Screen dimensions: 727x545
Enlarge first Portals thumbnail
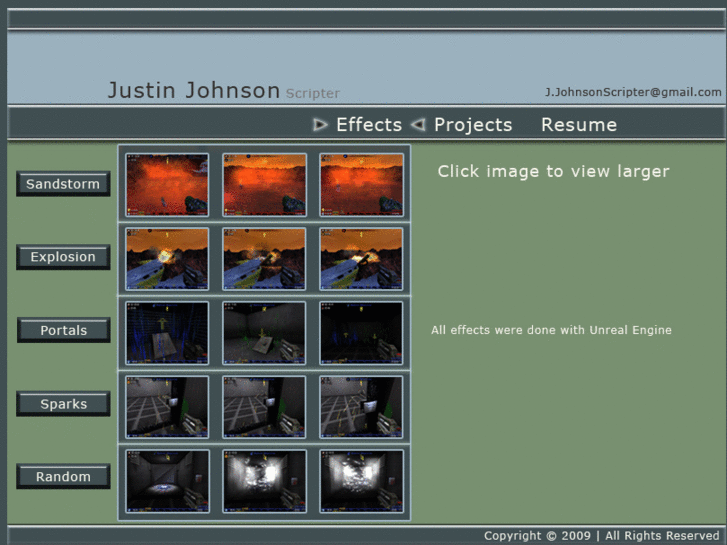[167, 333]
